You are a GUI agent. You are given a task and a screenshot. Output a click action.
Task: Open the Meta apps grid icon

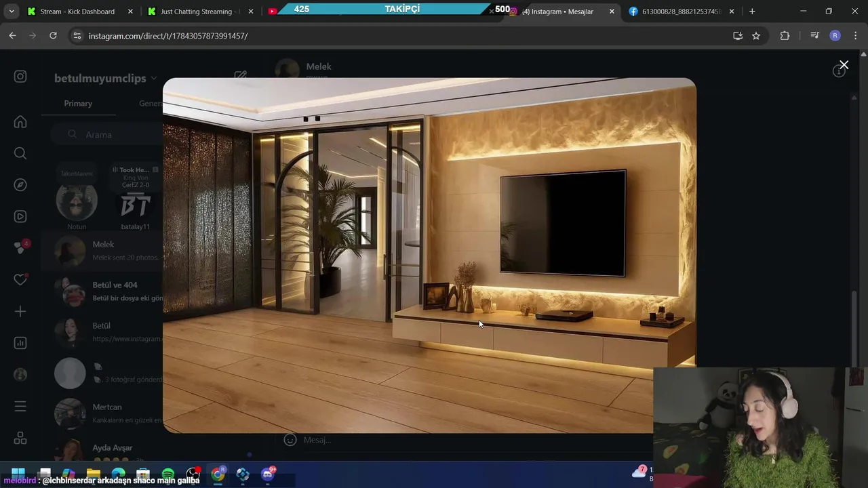[x=20, y=439]
